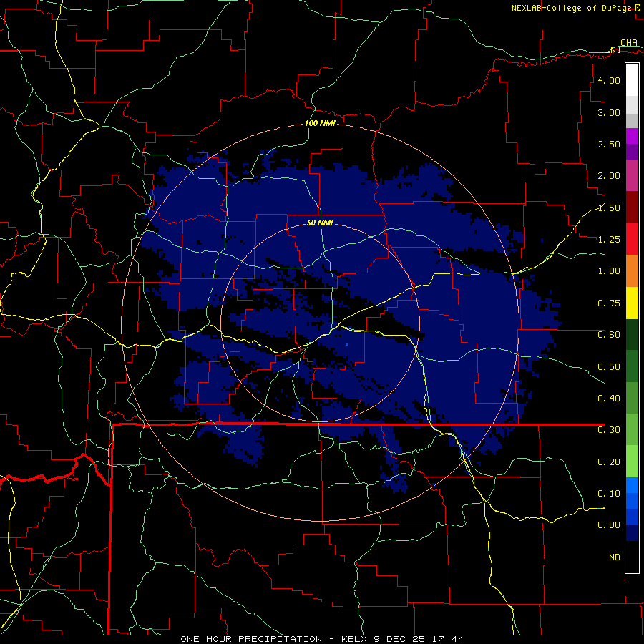The width and height of the screenshot is (644, 644).
Task: Click the "50 NMI" range ring label
Action: [x=320, y=223]
